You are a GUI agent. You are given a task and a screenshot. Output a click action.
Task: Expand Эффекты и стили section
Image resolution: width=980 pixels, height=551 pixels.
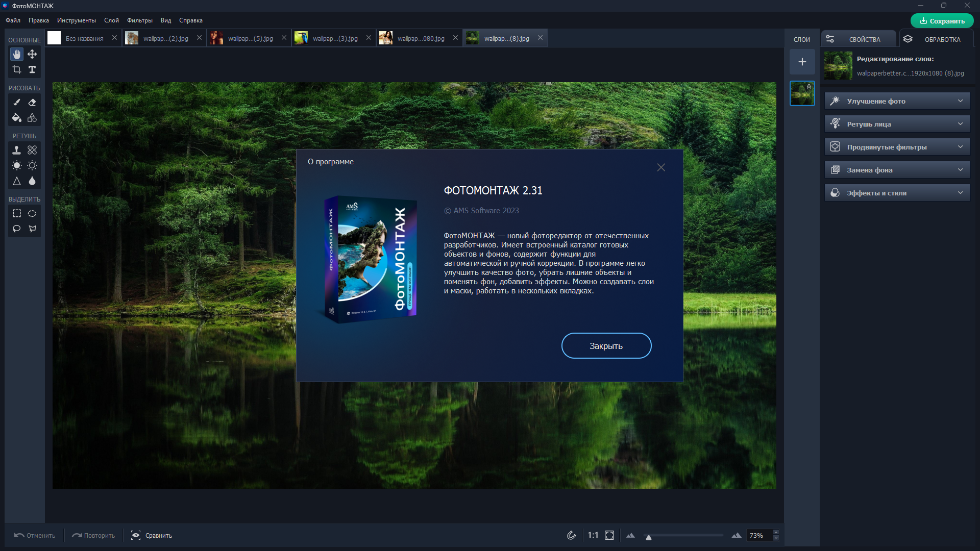click(x=897, y=193)
